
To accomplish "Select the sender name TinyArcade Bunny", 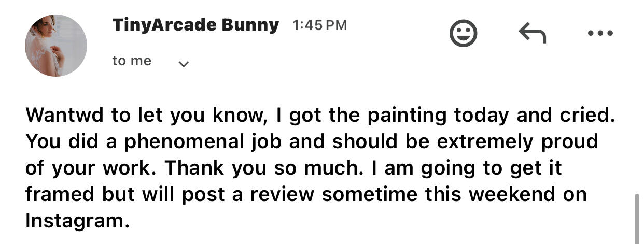I will tap(195, 25).
